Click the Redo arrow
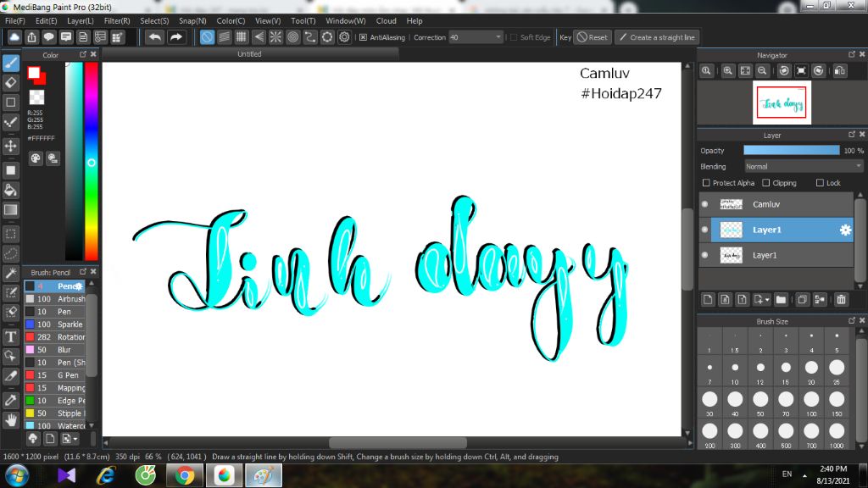This screenshot has height=488, width=868. [176, 37]
